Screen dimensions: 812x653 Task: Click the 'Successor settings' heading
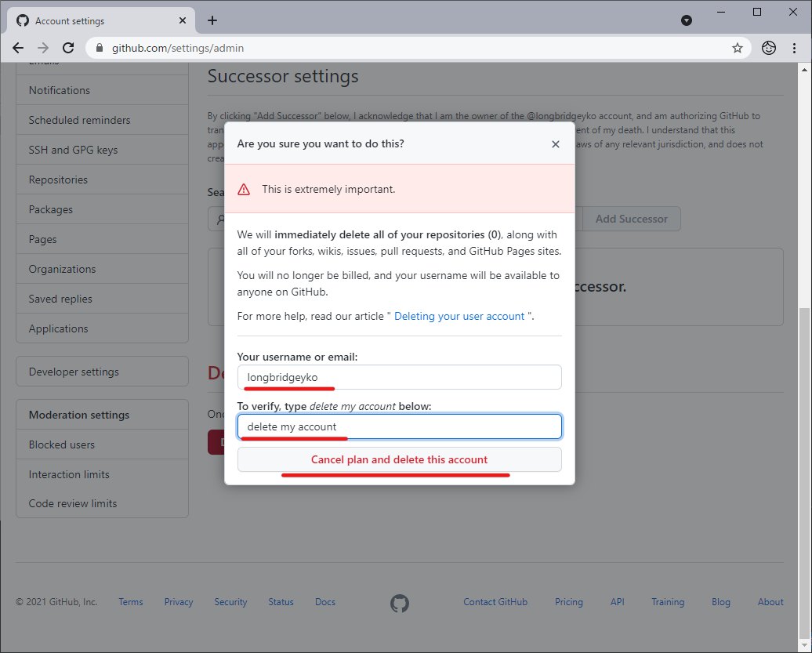click(x=283, y=76)
